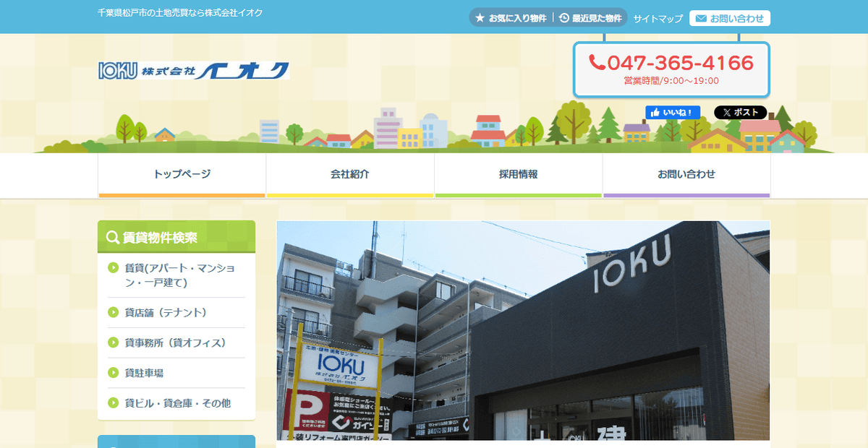
Task: Switch to the 会社紹介 tab
Action: (x=349, y=173)
